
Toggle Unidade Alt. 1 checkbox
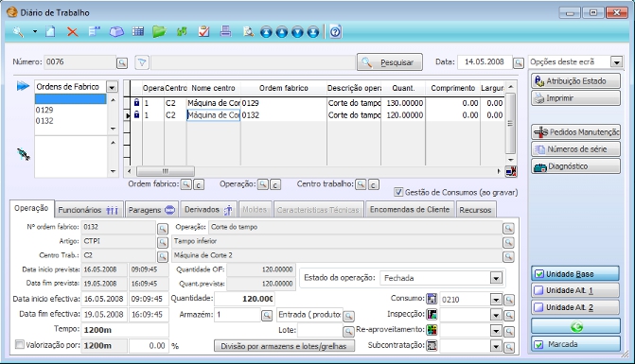coord(539,290)
